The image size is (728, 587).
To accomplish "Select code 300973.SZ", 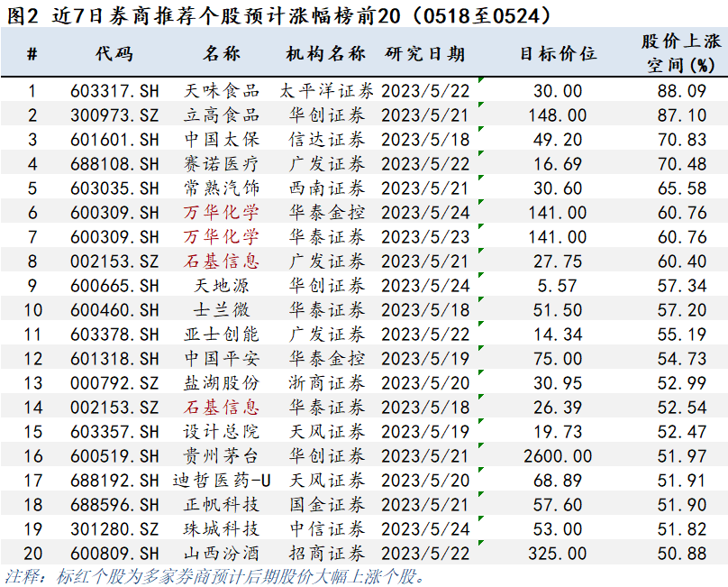I will tap(114, 115).
